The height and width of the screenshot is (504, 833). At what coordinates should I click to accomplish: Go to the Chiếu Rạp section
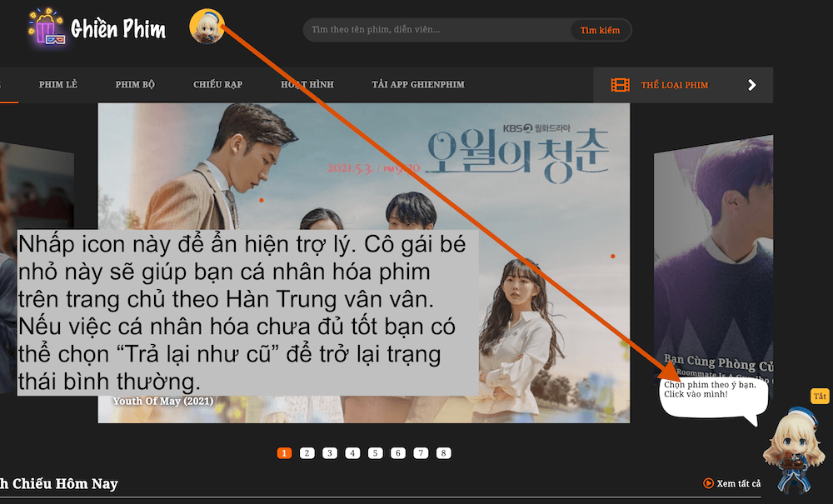click(217, 85)
